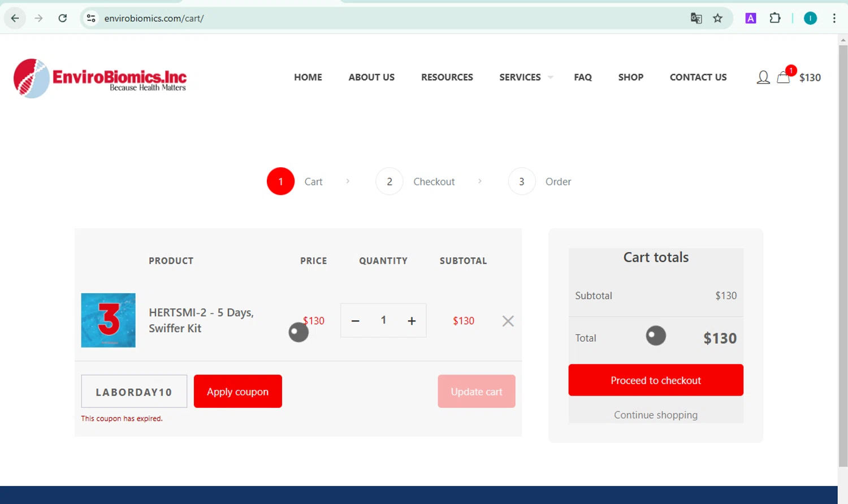This screenshot has width=848, height=504.
Task: Open the Chrome three-dot menu
Action: (834, 18)
